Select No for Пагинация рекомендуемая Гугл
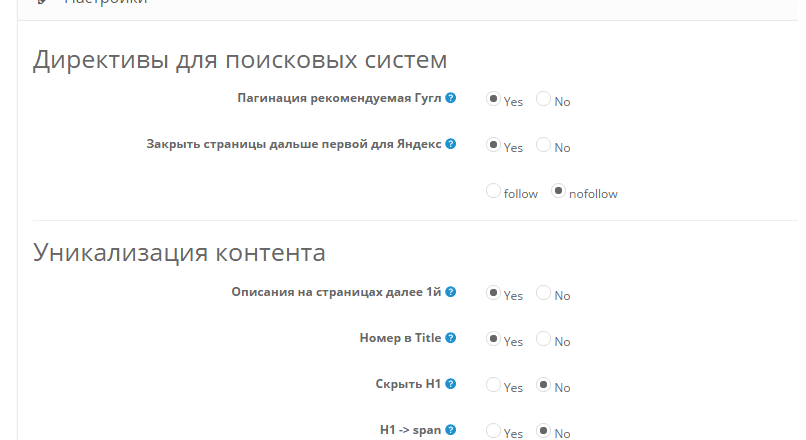Viewport: 806px width, 440px height. click(x=543, y=99)
